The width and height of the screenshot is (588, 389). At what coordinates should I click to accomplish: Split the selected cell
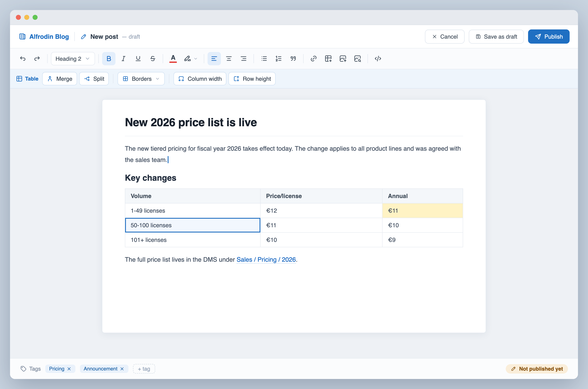click(x=94, y=79)
